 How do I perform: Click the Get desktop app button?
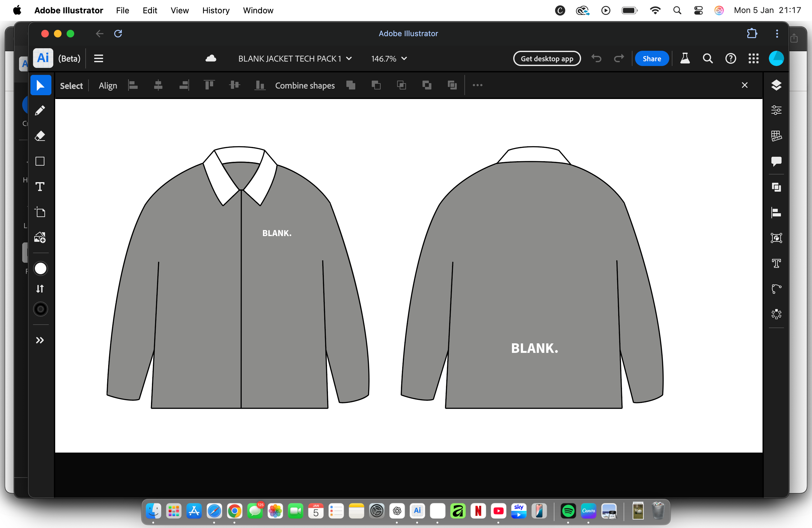[x=547, y=58]
